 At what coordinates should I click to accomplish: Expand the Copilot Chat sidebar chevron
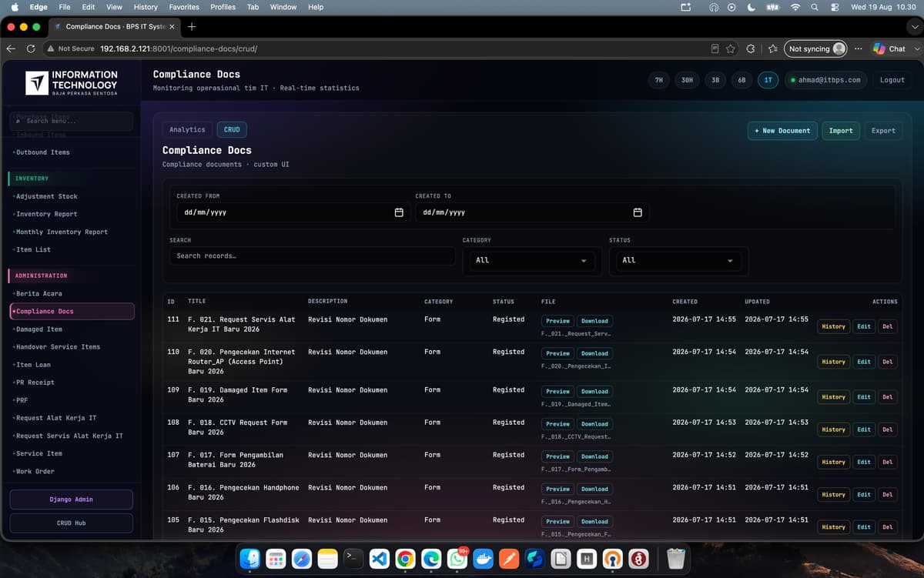[916, 48]
